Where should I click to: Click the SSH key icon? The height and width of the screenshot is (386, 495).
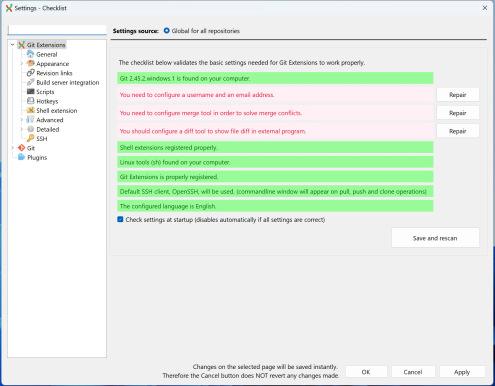click(x=31, y=138)
